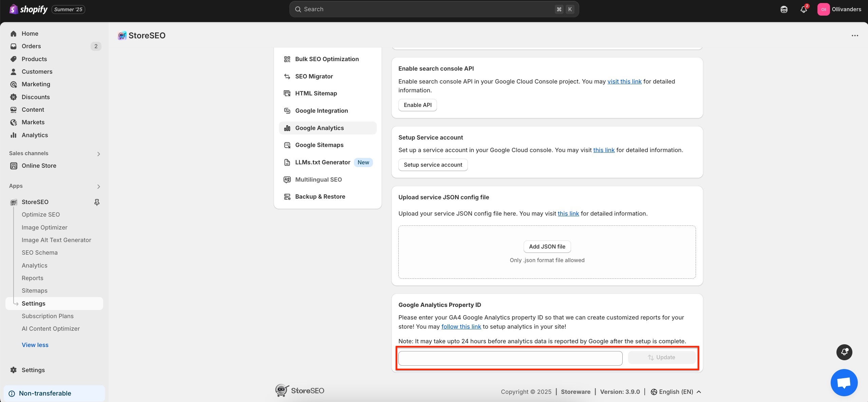Click the Discounts badge icon
Image resolution: width=868 pixels, height=402 pixels.
coord(14,97)
